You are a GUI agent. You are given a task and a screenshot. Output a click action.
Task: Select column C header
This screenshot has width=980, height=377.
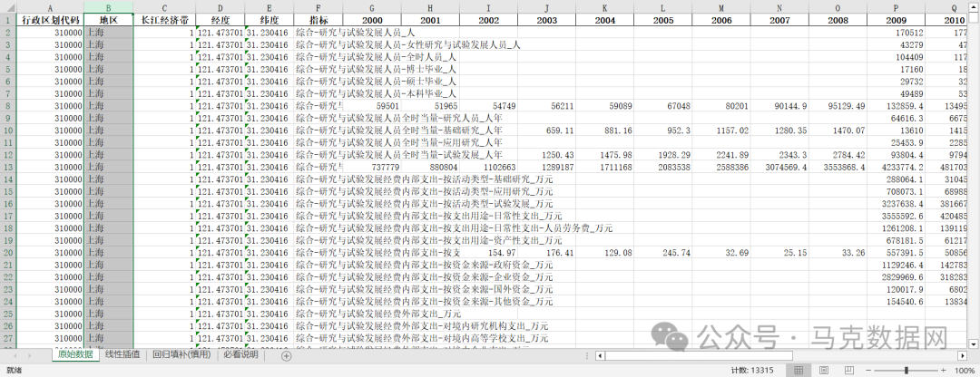[x=164, y=7]
